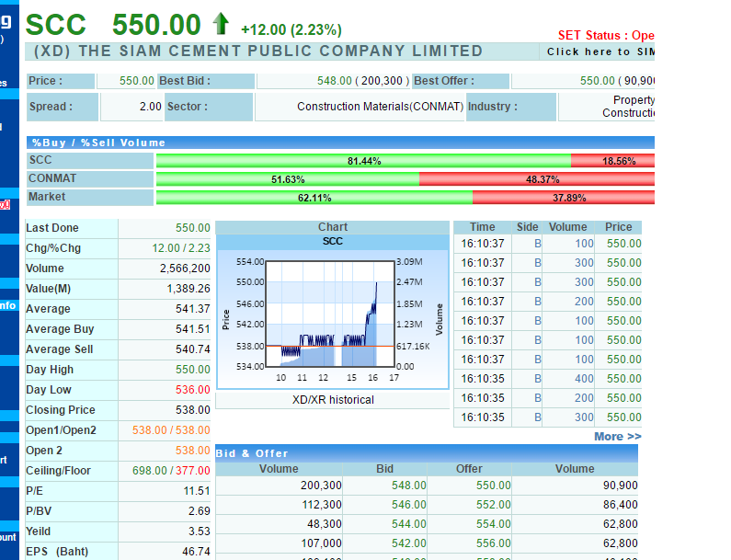This screenshot has height=560, width=731.
Task: Click the CONMAT 48.37% sell bar
Action: point(537,179)
